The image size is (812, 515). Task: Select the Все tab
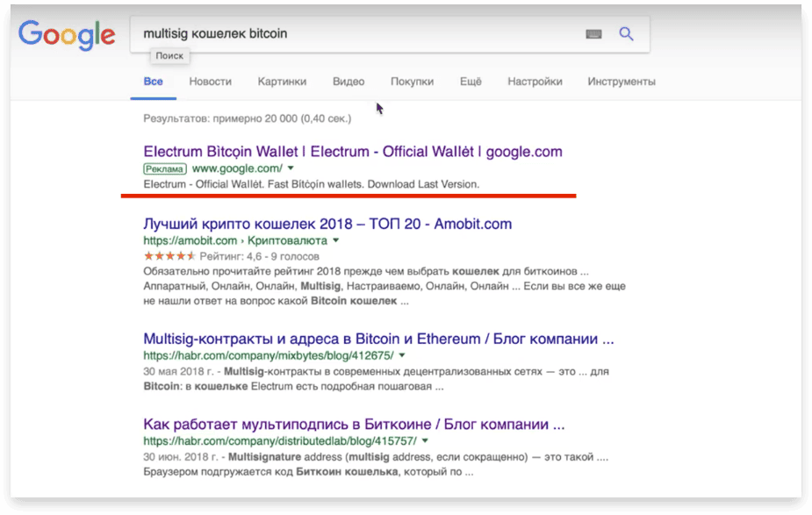click(x=154, y=82)
